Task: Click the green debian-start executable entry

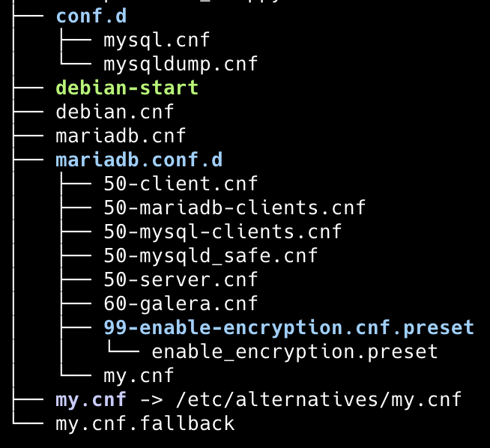Action: (x=127, y=88)
